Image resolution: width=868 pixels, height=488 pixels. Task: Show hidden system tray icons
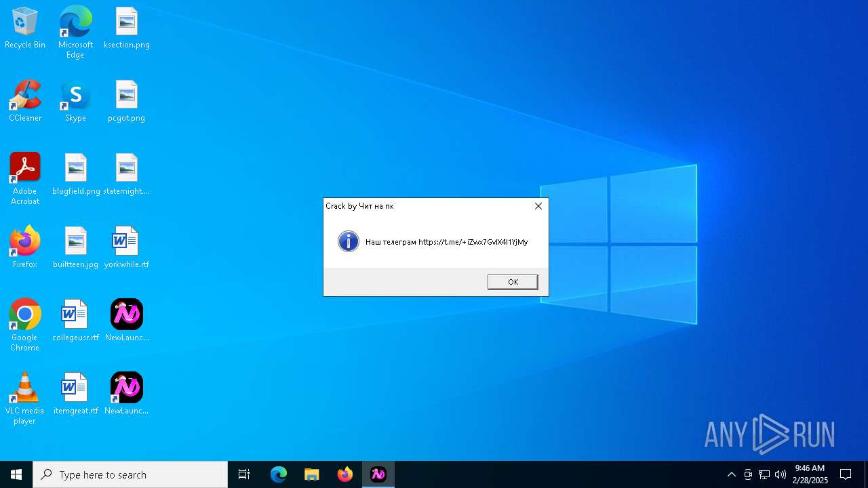pos(731,474)
